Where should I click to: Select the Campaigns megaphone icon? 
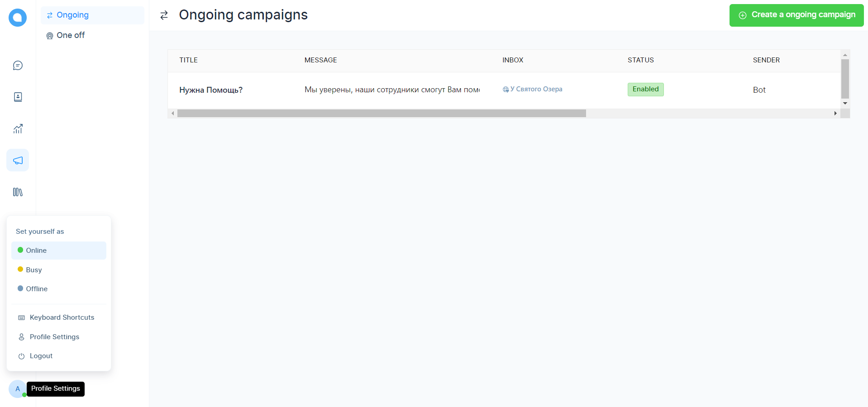(x=17, y=160)
